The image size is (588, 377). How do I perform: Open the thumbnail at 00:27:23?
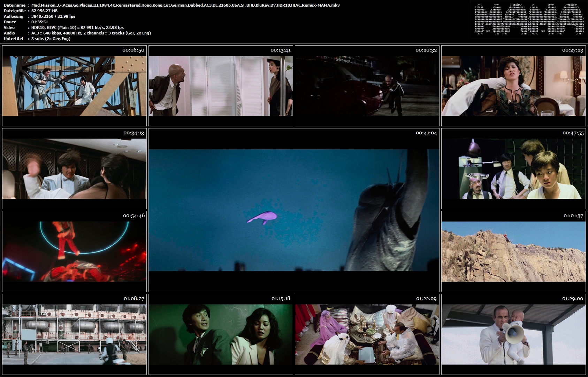click(x=513, y=86)
